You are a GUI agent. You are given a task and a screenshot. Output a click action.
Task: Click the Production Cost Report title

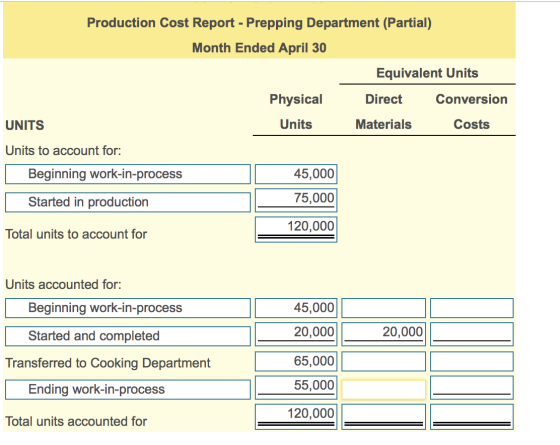pyautogui.click(x=259, y=23)
